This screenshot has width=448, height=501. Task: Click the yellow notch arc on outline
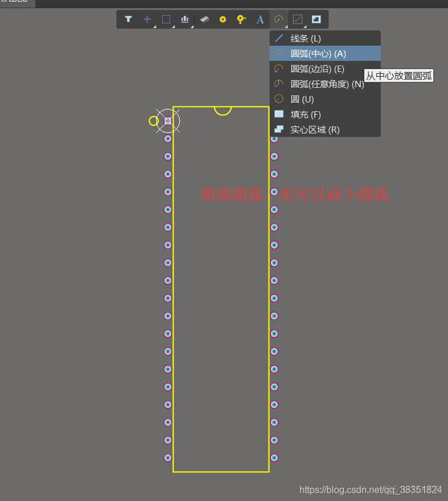click(223, 111)
